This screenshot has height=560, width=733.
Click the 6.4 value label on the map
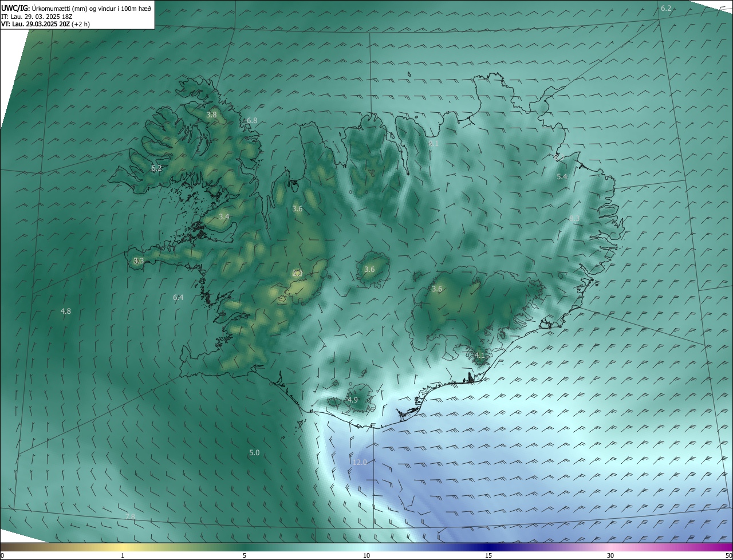point(178,297)
